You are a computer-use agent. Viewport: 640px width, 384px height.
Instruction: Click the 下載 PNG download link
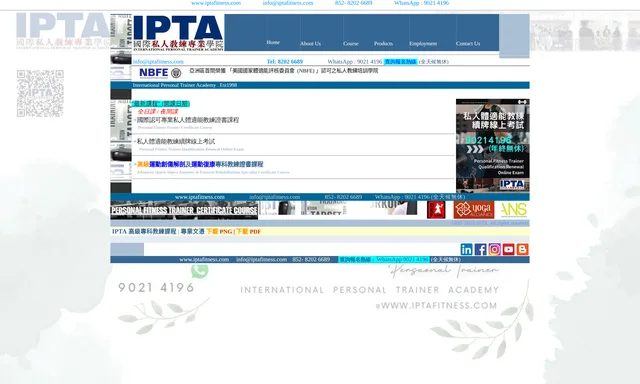(x=219, y=231)
